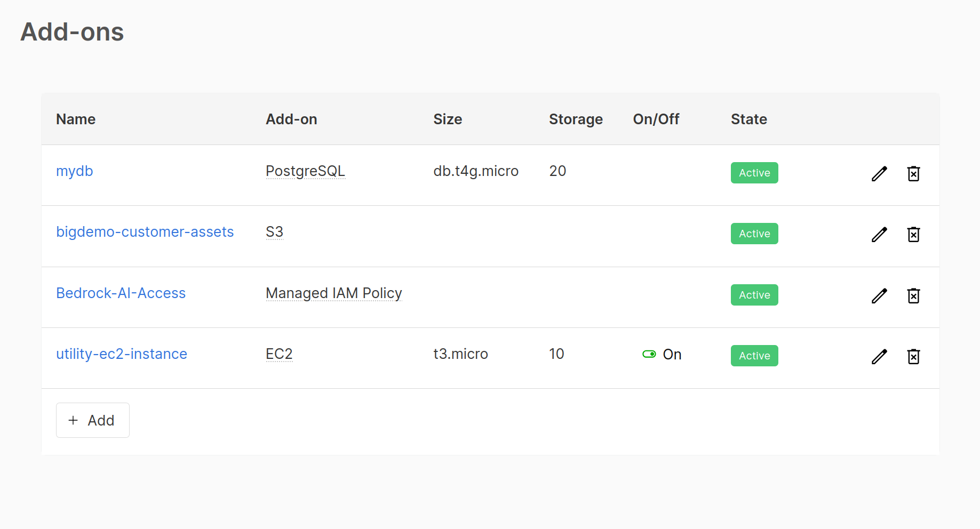Open the utility-ec2-instance link

pos(122,354)
